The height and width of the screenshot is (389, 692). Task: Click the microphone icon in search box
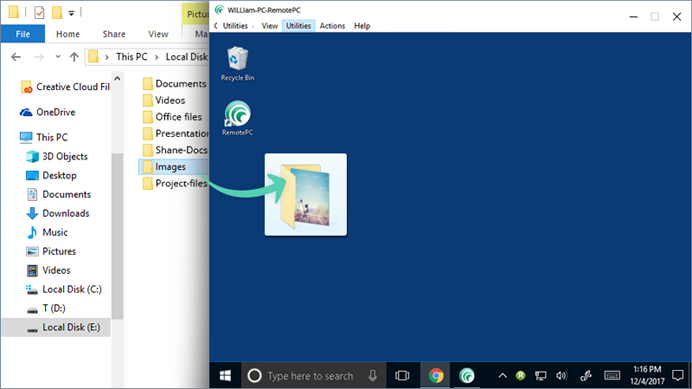[x=373, y=376]
